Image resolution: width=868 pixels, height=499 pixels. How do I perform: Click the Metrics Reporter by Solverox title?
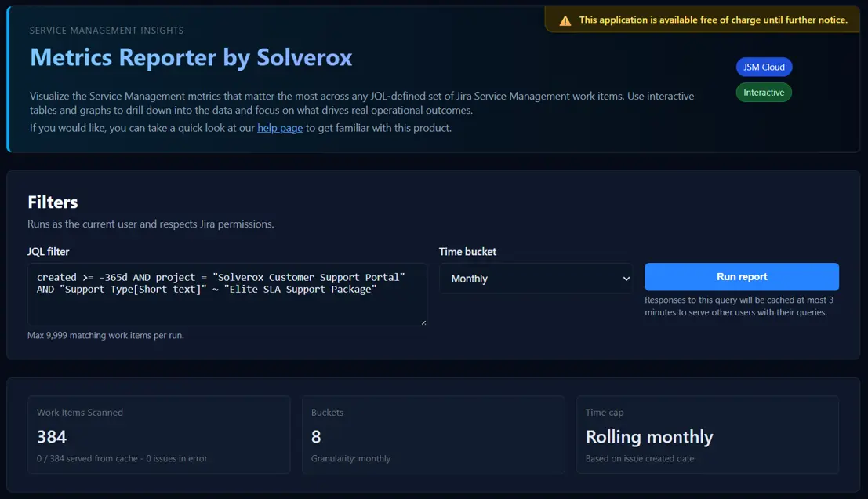tap(191, 57)
